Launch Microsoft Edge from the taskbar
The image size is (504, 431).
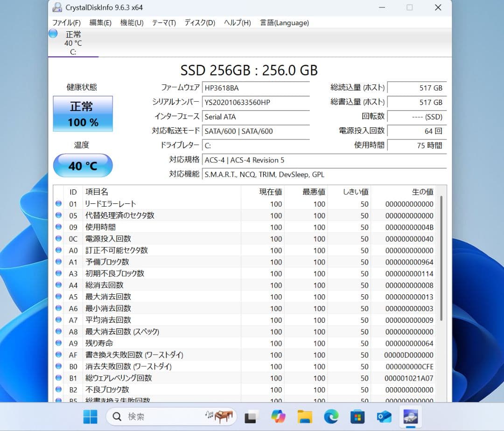coord(331,417)
